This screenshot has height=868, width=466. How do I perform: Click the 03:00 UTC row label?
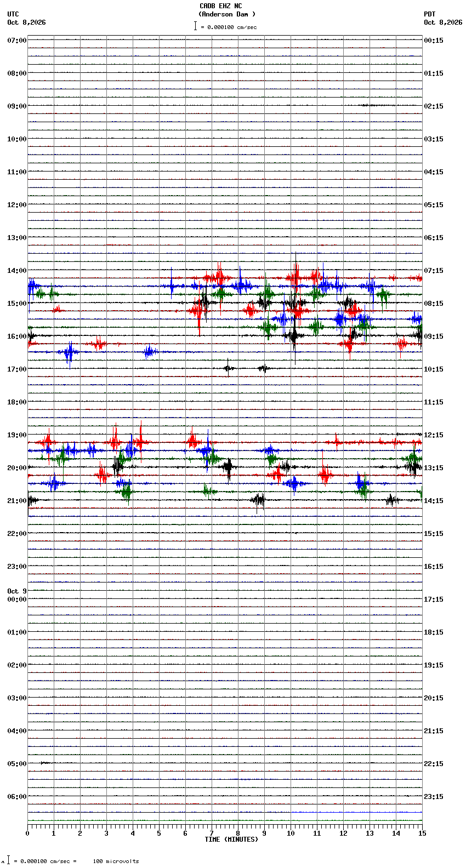(17, 698)
